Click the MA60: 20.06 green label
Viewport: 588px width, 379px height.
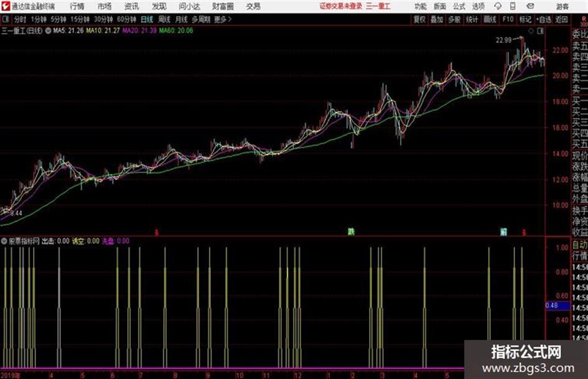point(176,30)
